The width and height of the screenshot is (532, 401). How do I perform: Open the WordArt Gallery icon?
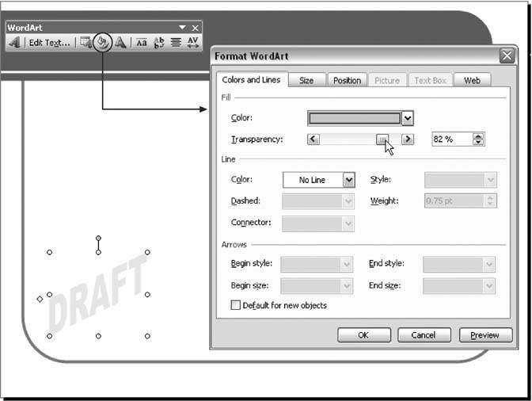85,43
